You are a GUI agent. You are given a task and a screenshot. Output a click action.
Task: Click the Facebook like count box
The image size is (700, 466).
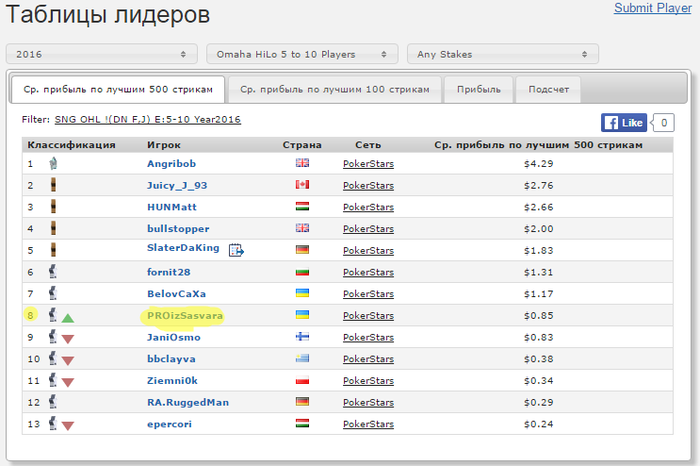pos(663,123)
